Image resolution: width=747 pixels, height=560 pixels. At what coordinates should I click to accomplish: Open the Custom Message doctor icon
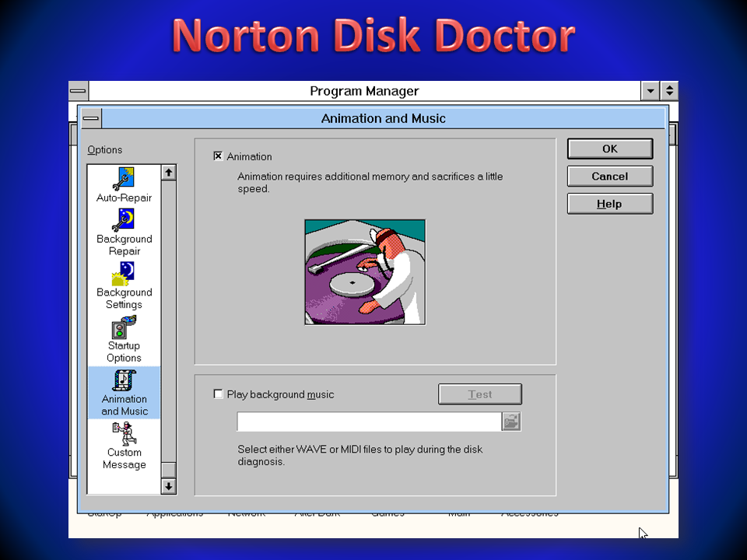(x=124, y=434)
